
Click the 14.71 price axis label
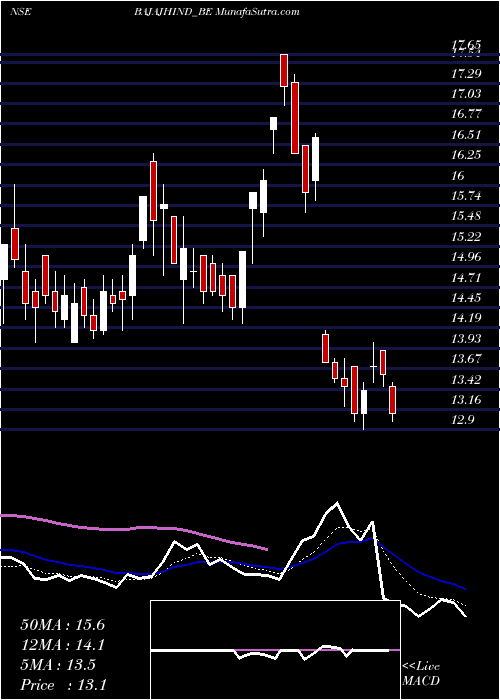pyautogui.click(x=466, y=278)
